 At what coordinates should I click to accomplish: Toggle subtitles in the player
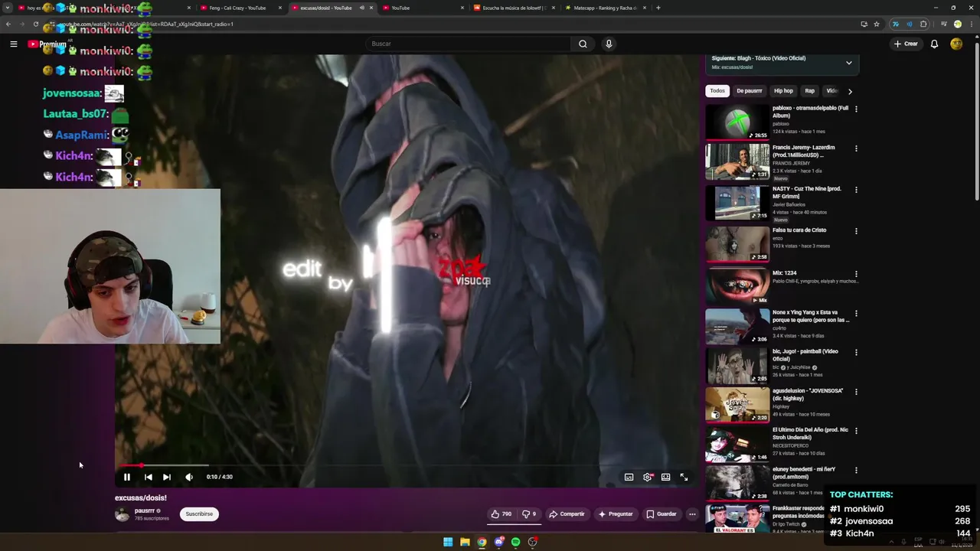pos(629,477)
